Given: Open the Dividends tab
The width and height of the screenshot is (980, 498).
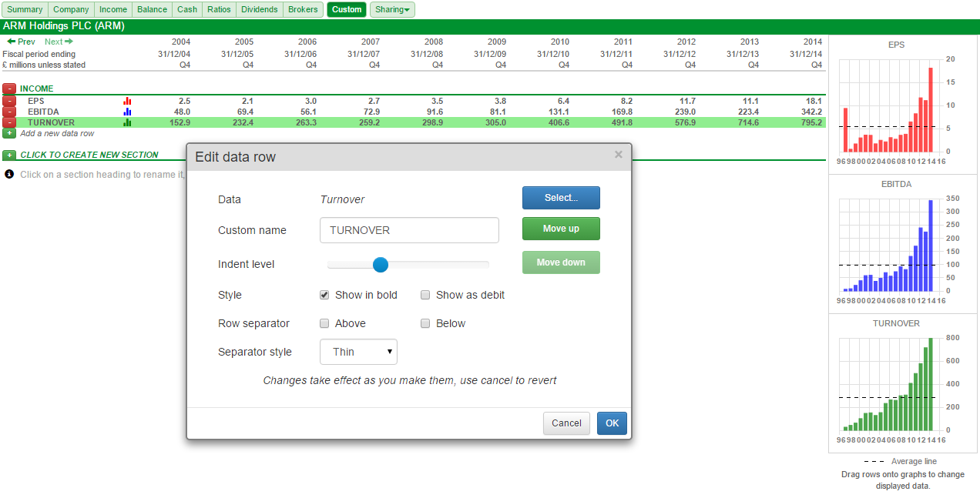Looking at the screenshot, I should tap(259, 9).
